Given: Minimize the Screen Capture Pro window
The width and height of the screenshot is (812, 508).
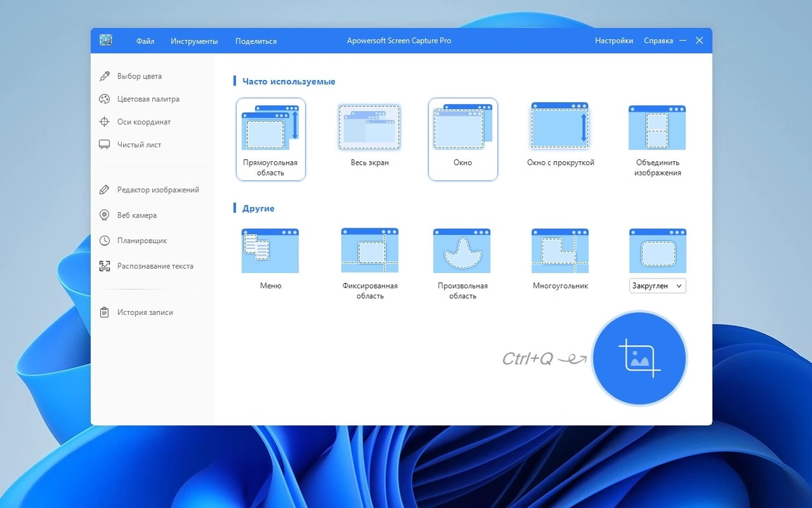Looking at the screenshot, I should pyautogui.click(x=683, y=41).
